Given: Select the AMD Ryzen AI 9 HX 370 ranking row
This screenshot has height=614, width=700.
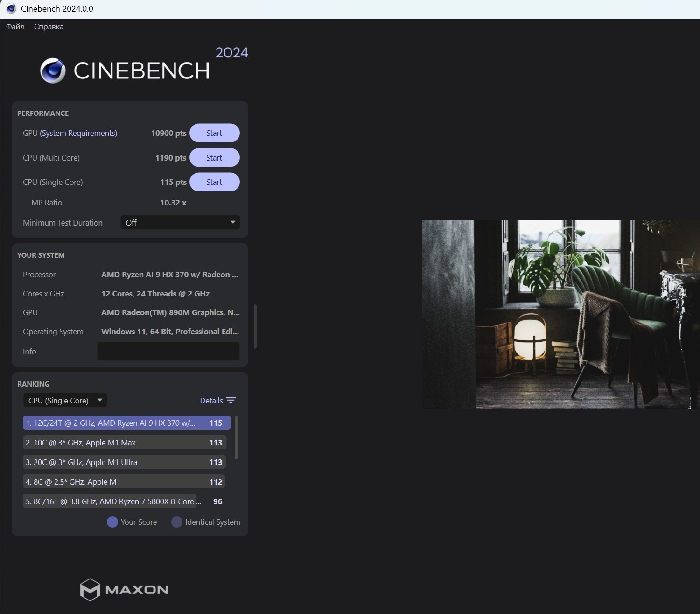Looking at the screenshot, I should point(126,423).
